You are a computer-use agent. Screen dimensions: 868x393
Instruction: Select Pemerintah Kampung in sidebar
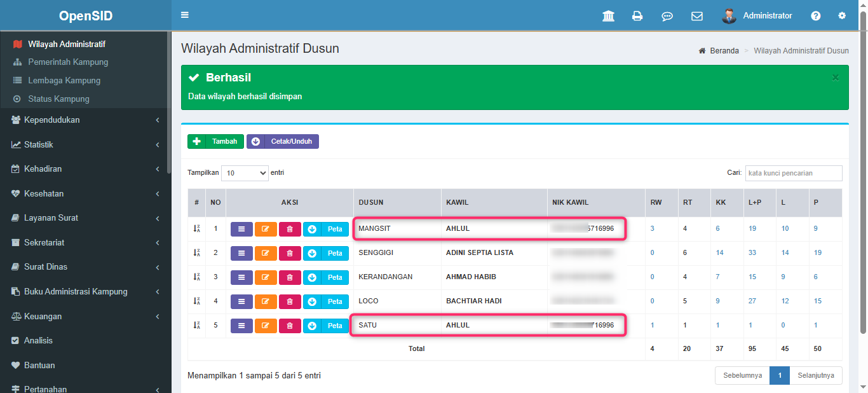(68, 62)
